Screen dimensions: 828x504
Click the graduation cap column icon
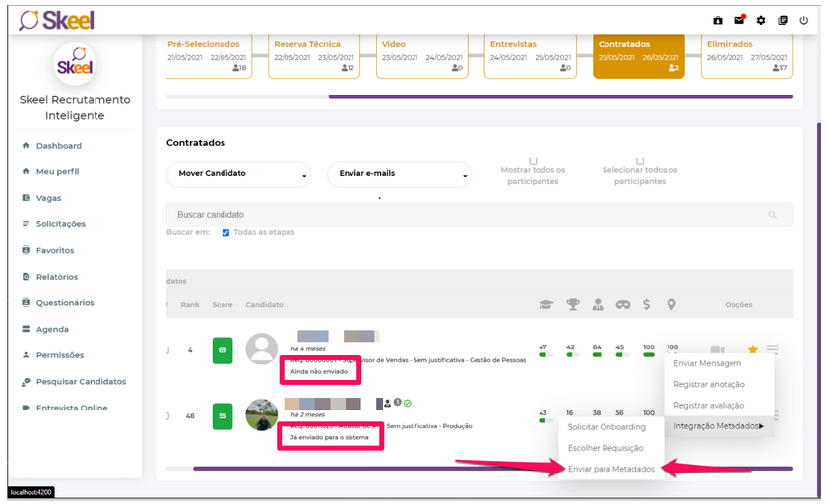click(546, 305)
